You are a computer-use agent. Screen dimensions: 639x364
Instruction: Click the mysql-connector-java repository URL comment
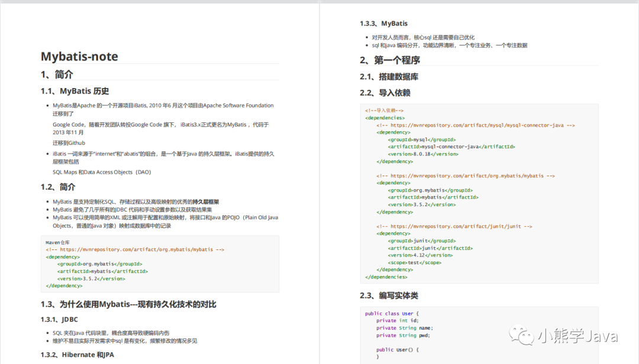[x=476, y=125]
